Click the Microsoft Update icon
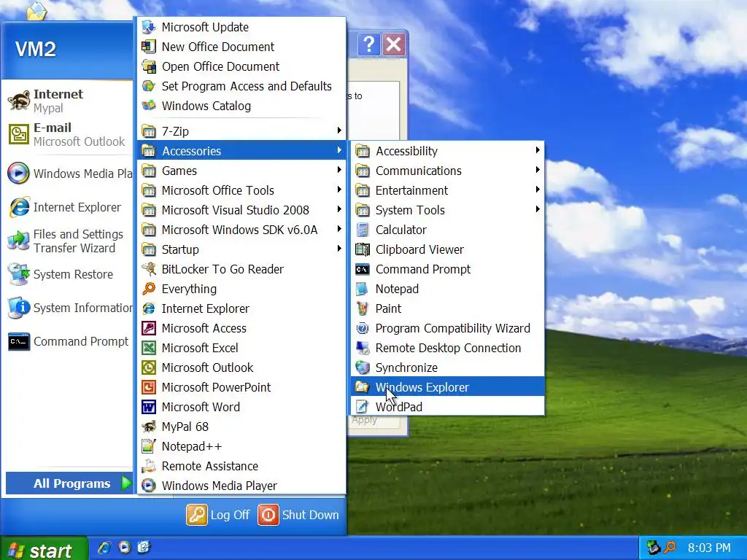This screenshot has height=560, width=747. pyautogui.click(x=149, y=27)
